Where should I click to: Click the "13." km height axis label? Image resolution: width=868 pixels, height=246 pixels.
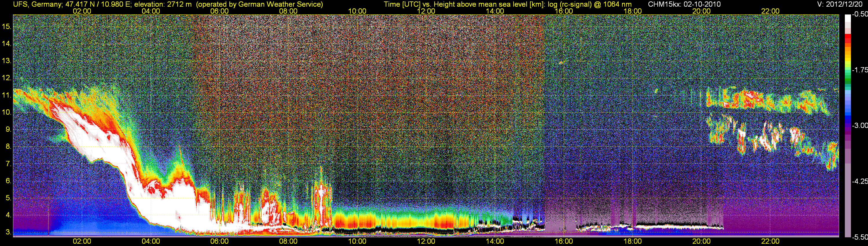coord(7,61)
